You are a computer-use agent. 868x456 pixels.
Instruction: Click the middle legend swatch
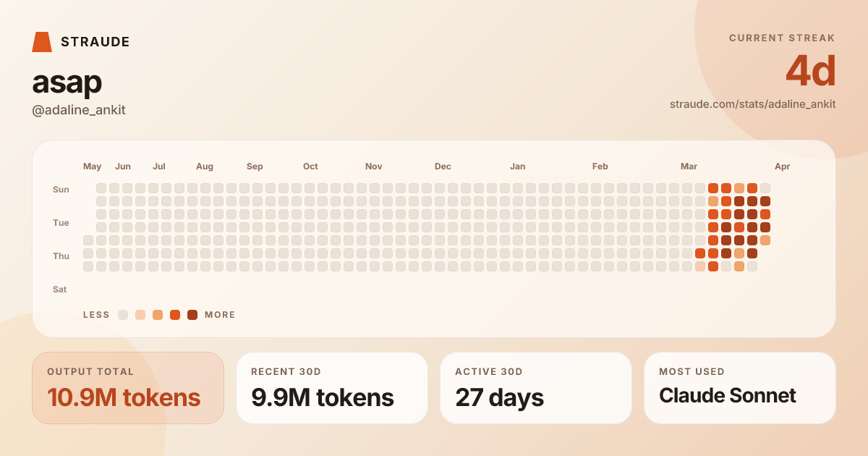[158, 315]
